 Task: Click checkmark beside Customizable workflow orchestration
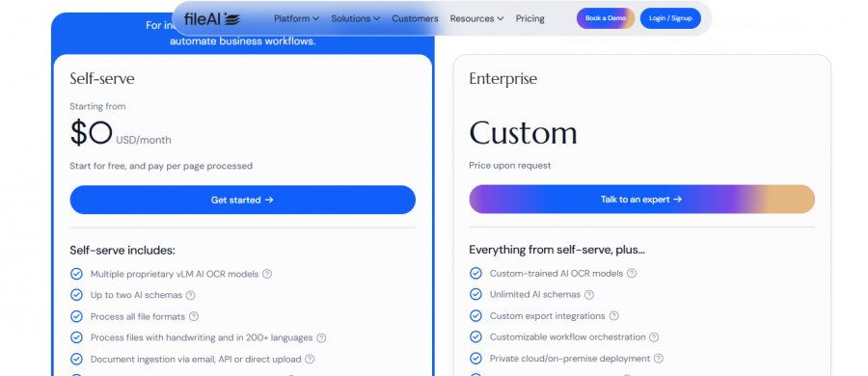point(475,336)
